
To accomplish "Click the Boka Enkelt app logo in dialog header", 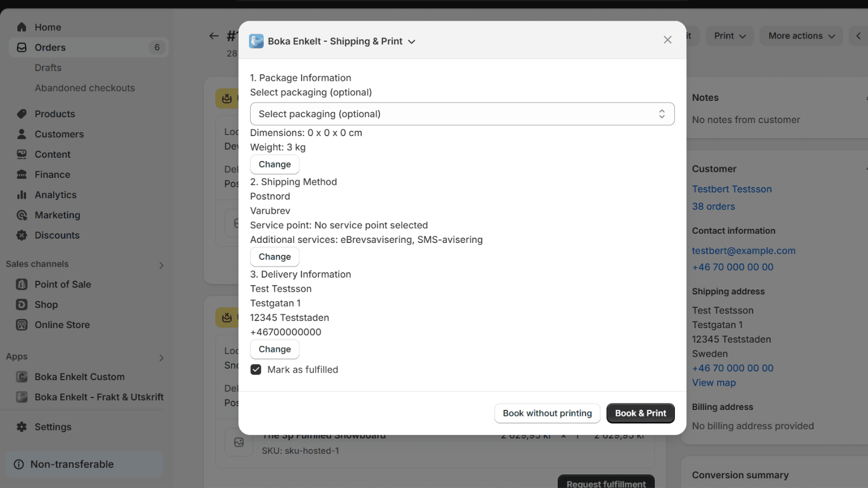I will 256,41.
